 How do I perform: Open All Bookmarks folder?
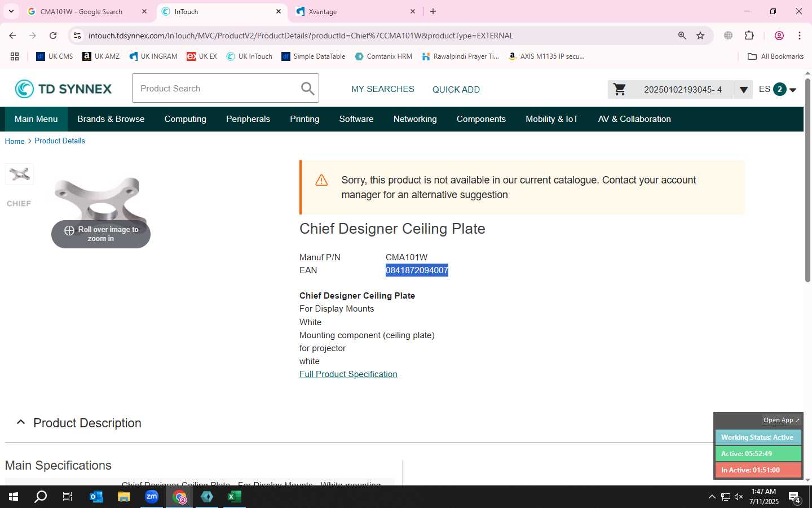click(x=775, y=56)
